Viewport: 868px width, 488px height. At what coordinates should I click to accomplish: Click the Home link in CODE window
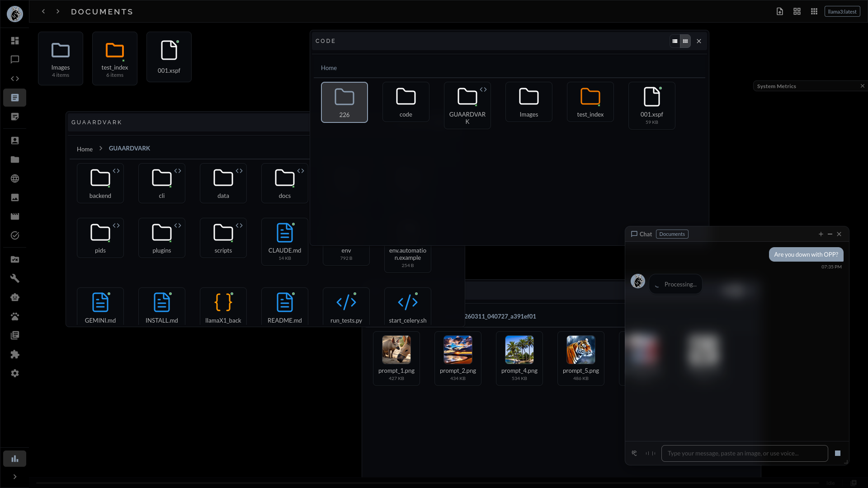329,68
